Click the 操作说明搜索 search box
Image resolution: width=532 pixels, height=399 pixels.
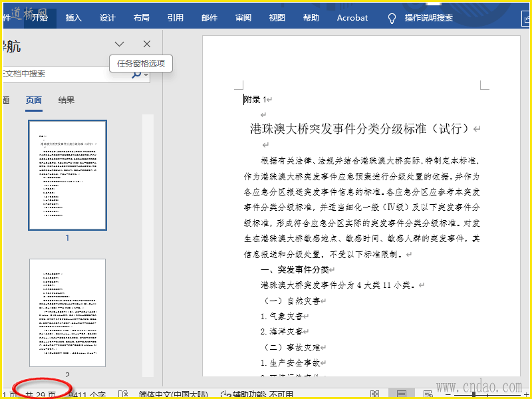pyautogui.click(x=429, y=18)
